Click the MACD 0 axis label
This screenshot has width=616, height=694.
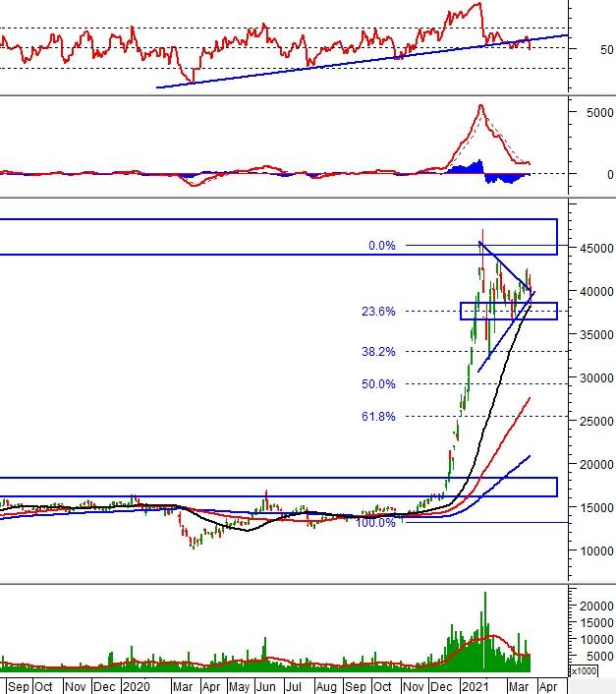pos(610,175)
